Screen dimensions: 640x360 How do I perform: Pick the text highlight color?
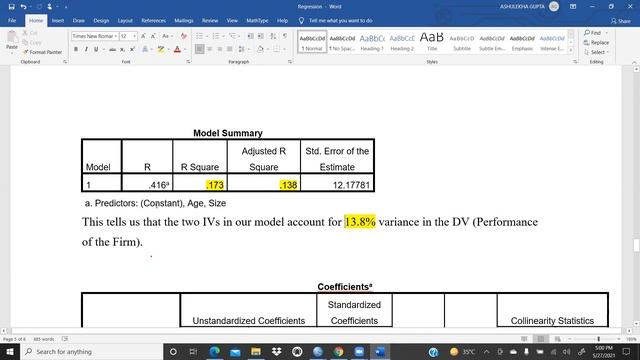(161, 49)
